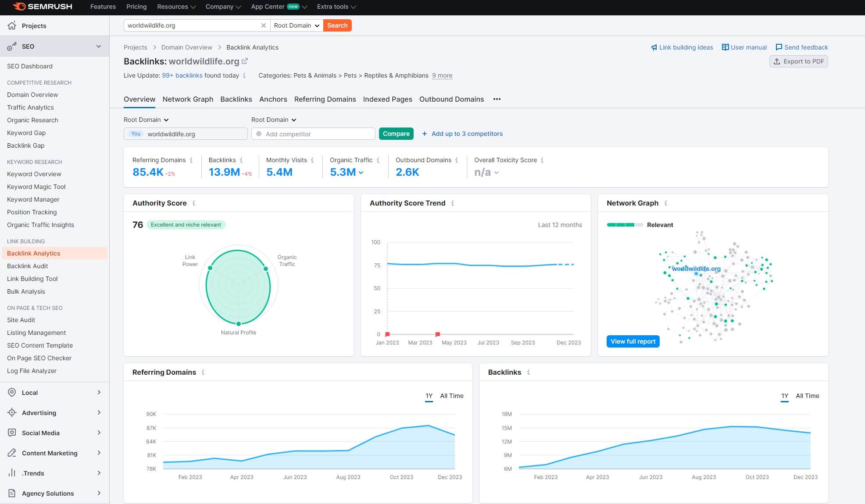Screen dimensions: 865x504
Task: Click the Send feedback chat icon
Action: (x=779, y=47)
